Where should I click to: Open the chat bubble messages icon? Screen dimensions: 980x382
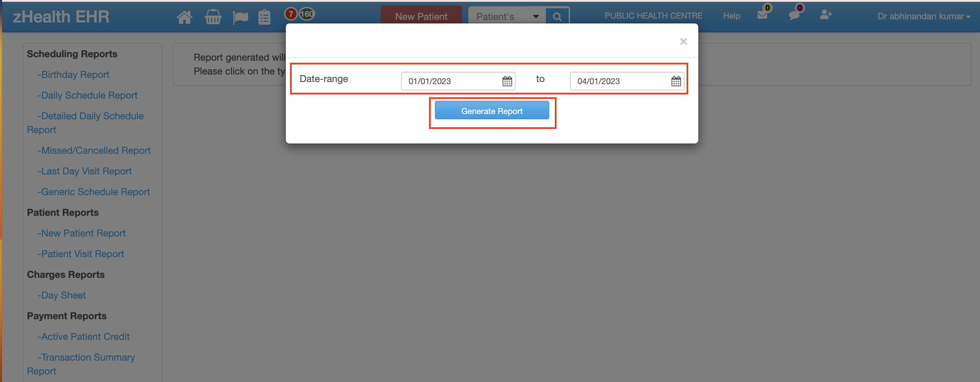tap(794, 15)
